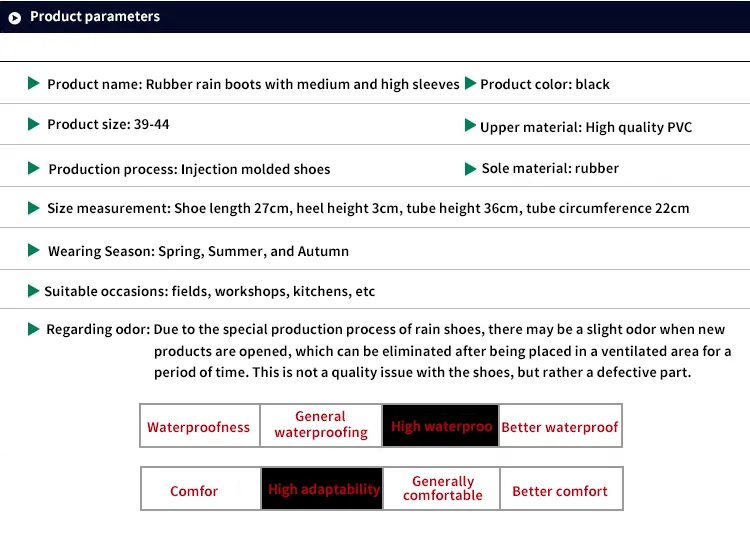Viewport: 750px width, 538px height.
Task: Click the green arrow beside Upper material
Action: (470, 125)
